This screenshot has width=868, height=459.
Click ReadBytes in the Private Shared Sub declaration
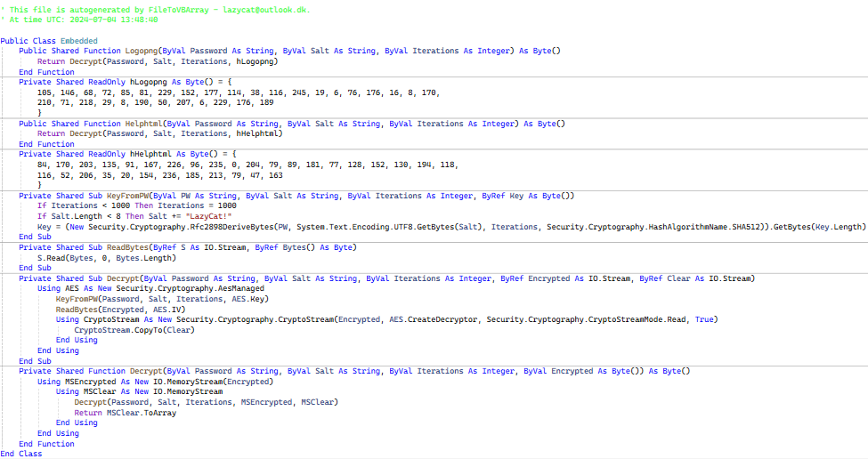click(x=127, y=247)
